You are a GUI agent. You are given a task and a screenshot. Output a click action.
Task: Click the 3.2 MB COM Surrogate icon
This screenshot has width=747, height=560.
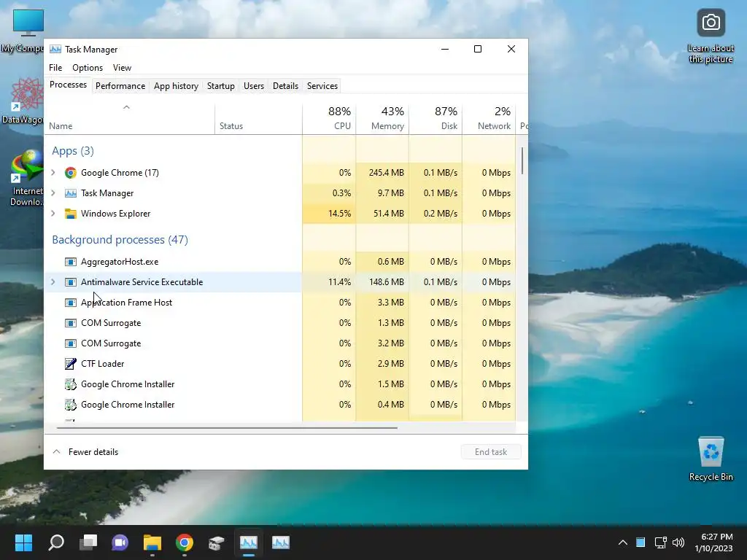tap(71, 343)
